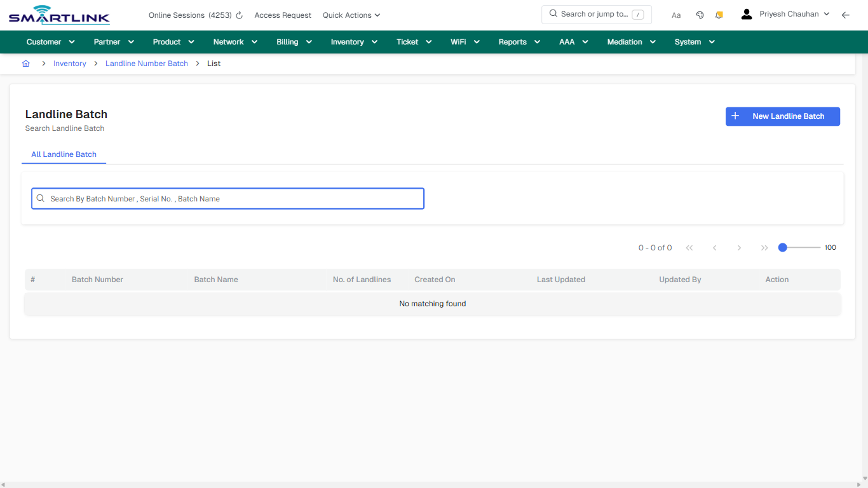Click Access Request in the top bar
The height and width of the screenshot is (488, 868).
282,15
